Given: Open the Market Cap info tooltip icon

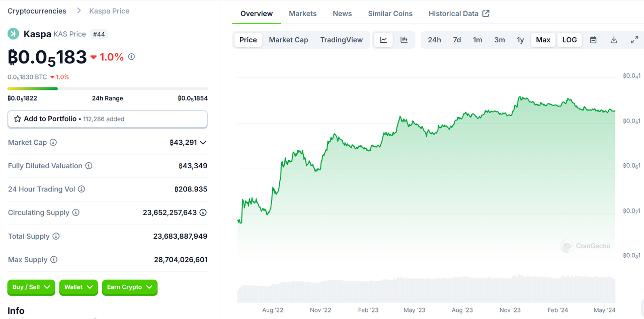Looking at the screenshot, I should tap(53, 143).
